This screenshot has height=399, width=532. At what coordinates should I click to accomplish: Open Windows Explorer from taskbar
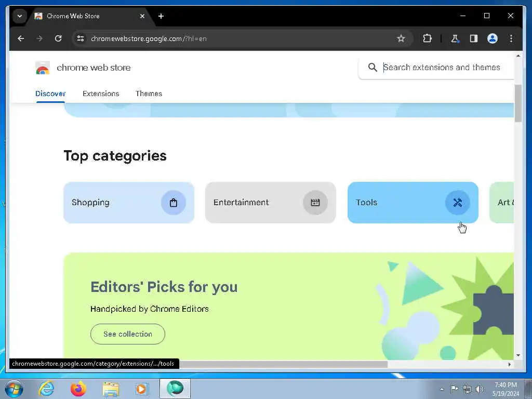[111, 389]
